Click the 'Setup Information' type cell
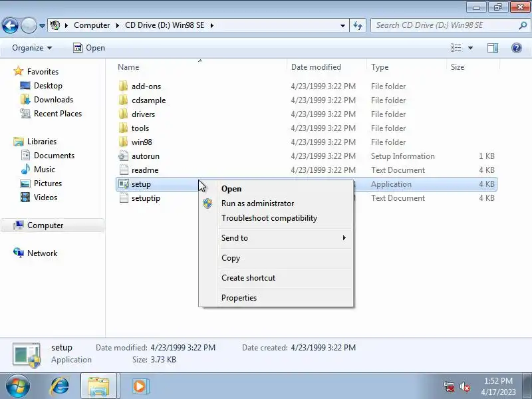 coord(403,156)
